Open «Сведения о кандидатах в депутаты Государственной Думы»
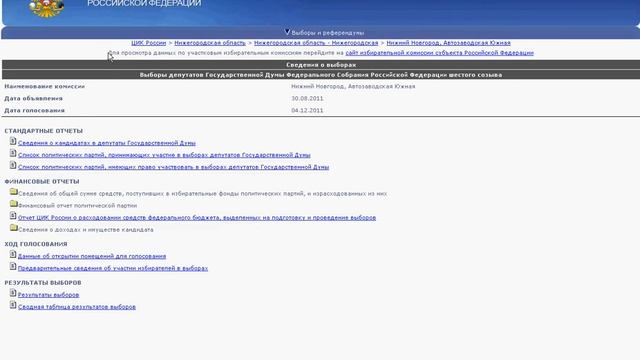The width and height of the screenshot is (640, 360). 107,143
